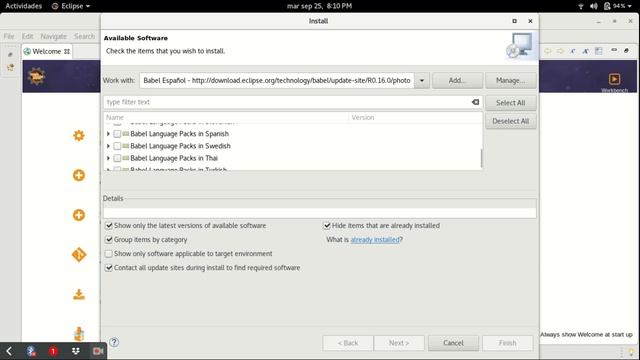
Task: Open the system status menu with battery
Action: point(618,6)
